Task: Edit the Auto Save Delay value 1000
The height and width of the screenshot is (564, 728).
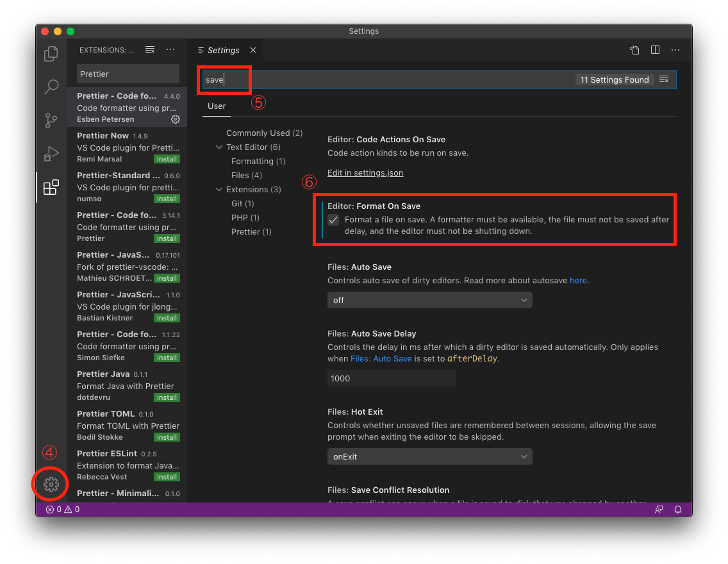Action: click(391, 378)
